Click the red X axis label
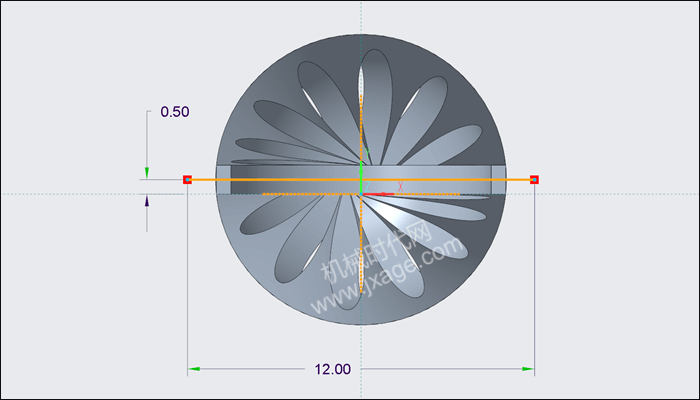The height and width of the screenshot is (400, 700). [400, 187]
